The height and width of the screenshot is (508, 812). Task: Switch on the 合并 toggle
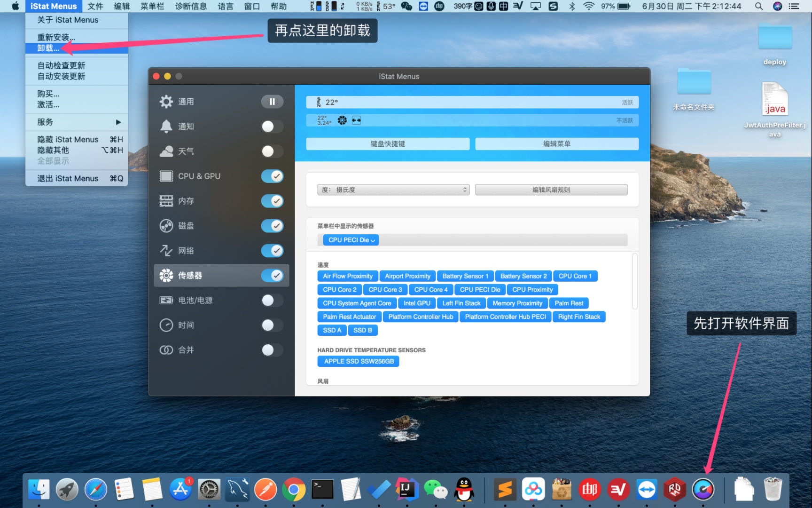(x=272, y=350)
